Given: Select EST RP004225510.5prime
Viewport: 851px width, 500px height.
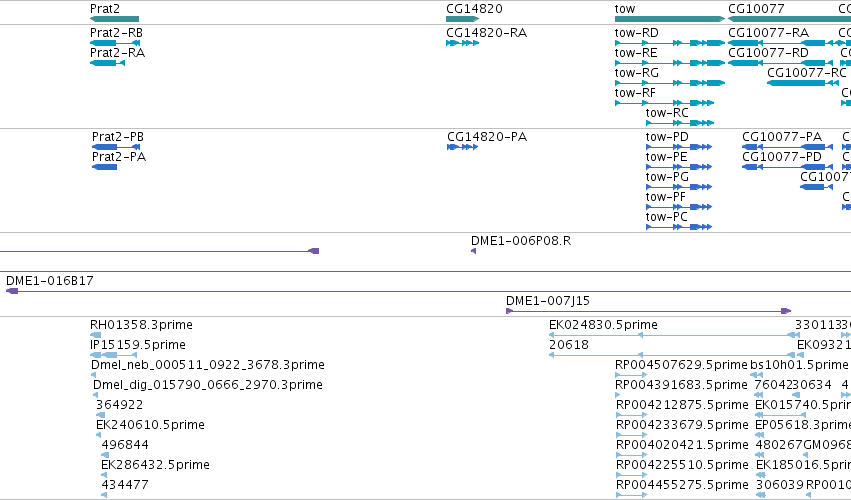Looking at the screenshot, I should [x=682, y=465].
